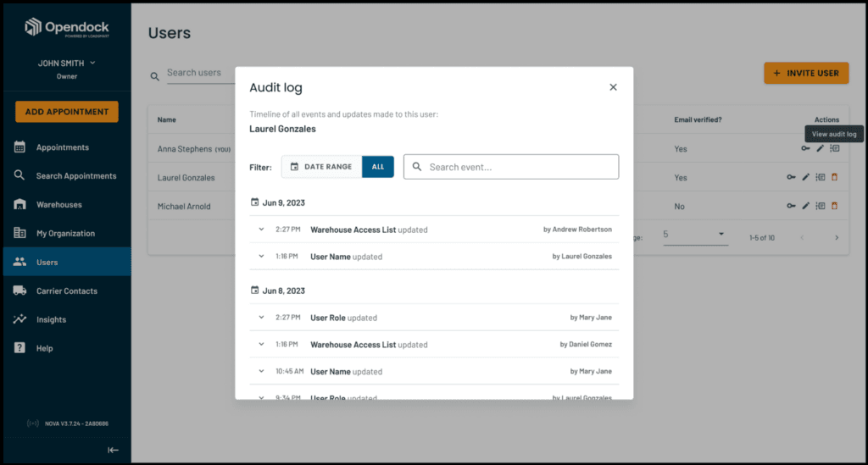Viewport: 868px width, 465px height.
Task: Open Carrier Contacts in the sidebar
Action: [x=66, y=291]
